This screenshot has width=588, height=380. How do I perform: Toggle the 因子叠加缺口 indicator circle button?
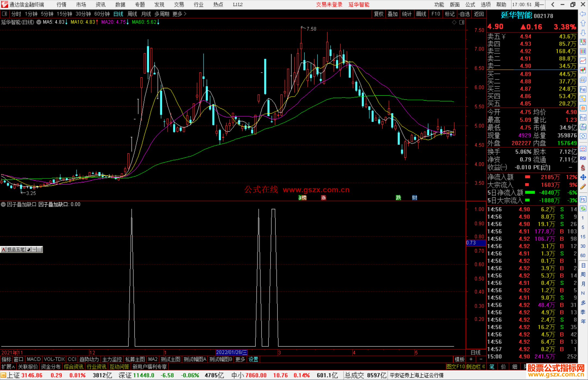[3, 204]
